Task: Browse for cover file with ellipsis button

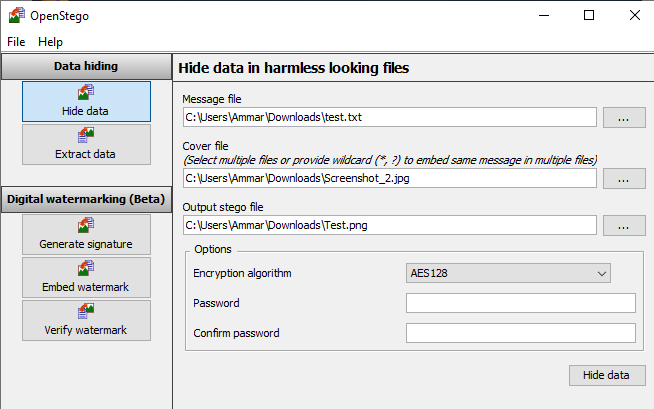Action: point(624,178)
